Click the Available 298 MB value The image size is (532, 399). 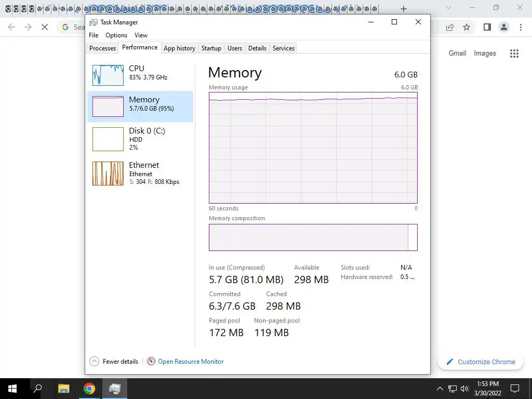312,280
